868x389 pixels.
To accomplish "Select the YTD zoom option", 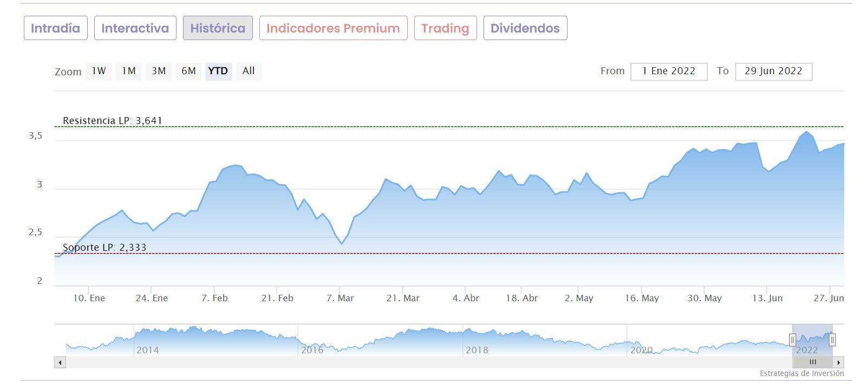I will (218, 71).
